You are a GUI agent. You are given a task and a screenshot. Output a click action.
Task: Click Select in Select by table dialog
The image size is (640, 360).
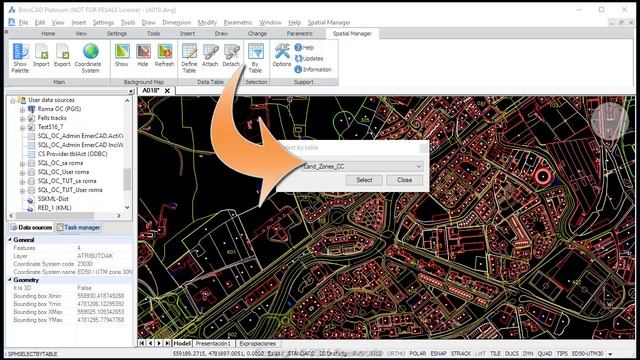tap(364, 180)
